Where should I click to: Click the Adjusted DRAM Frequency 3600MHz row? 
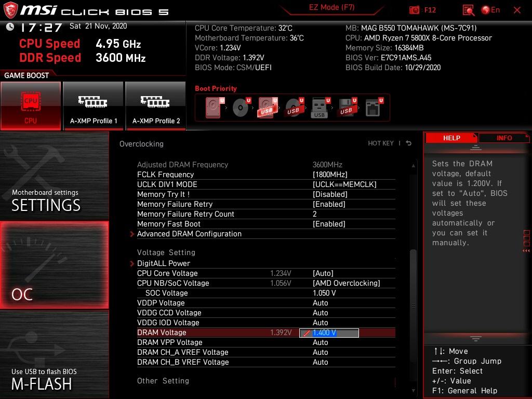266,165
